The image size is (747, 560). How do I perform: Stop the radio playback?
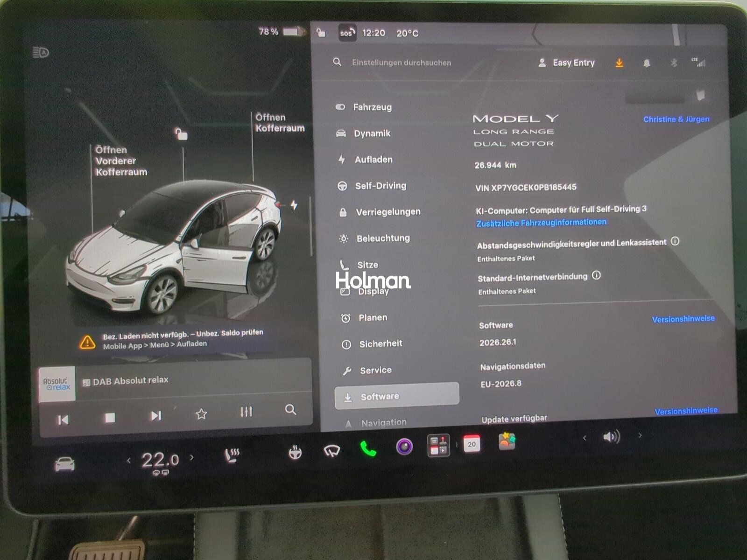[110, 417]
